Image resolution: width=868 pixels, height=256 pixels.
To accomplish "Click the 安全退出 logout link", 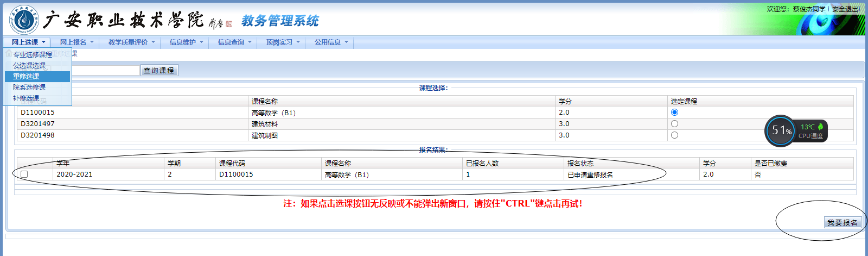I will click(845, 9).
